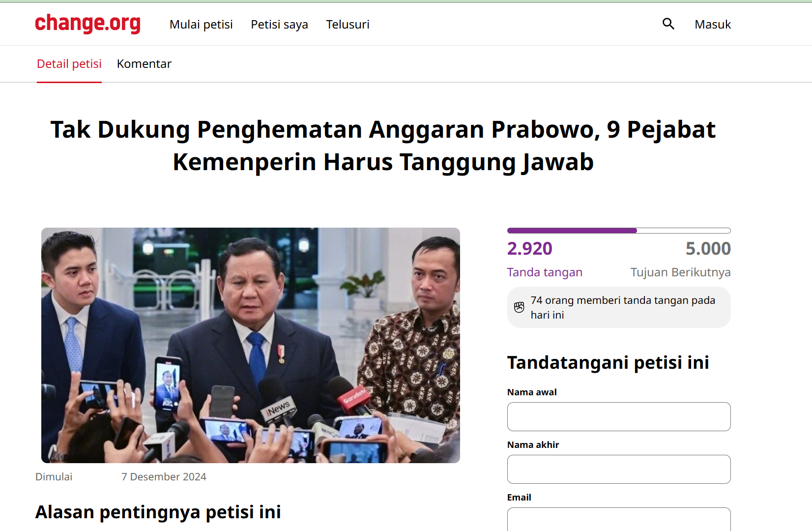812x531 pixels.
Task: Click the raised fist signature icon
Action: click(x=519, y=307)
